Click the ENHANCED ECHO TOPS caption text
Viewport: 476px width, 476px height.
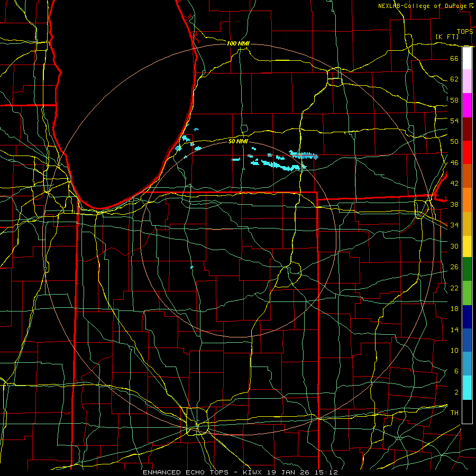186,472
